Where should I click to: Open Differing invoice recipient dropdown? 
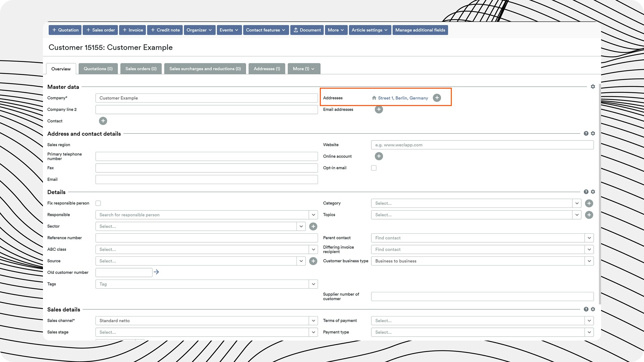589,249
